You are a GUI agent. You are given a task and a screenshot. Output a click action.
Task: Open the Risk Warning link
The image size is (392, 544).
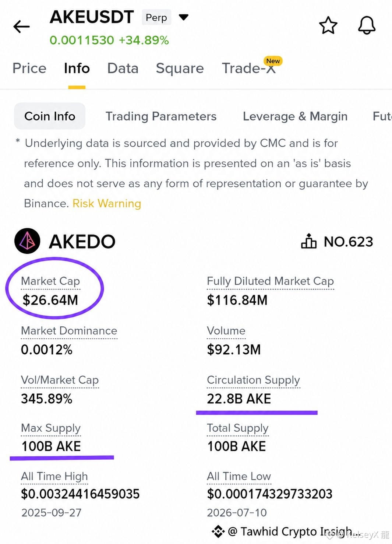[x=107, y=203]
